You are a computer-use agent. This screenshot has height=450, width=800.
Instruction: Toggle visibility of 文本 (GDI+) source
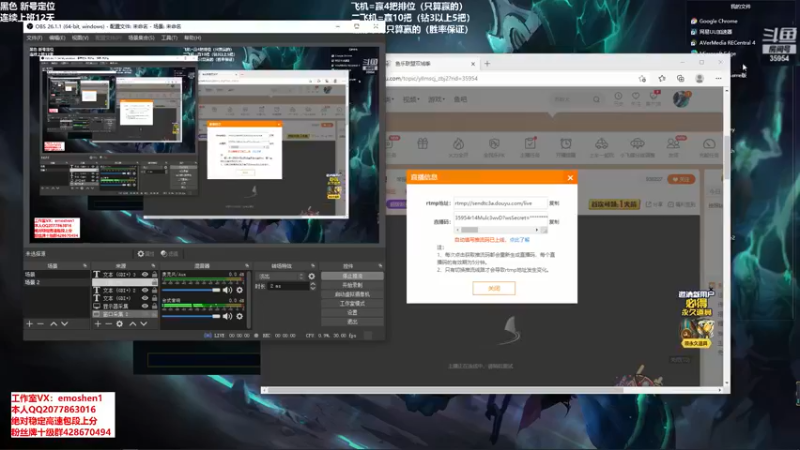(x=145, y=298)
